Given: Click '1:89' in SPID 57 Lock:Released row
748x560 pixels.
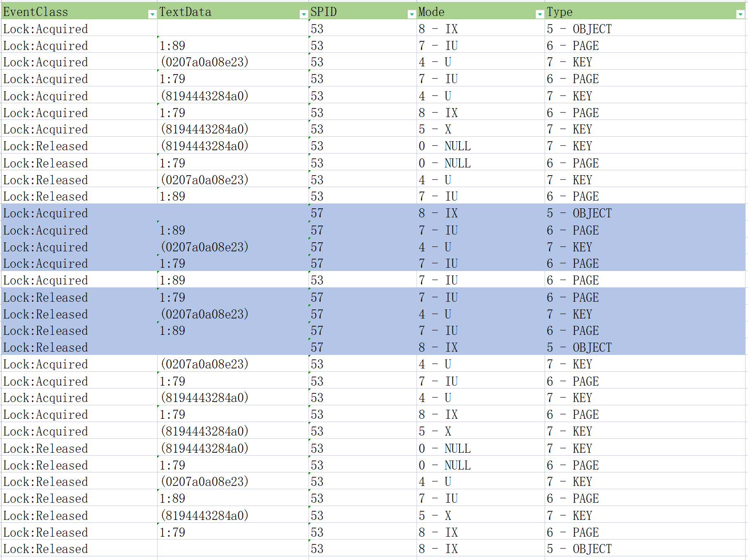Looking at the screenshot, I should pyautogui.click(x=172, y=331).
